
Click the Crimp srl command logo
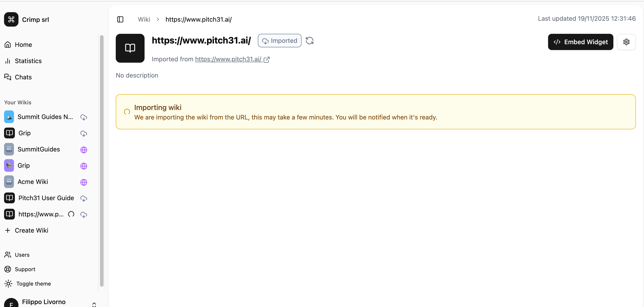coord(11,19)
